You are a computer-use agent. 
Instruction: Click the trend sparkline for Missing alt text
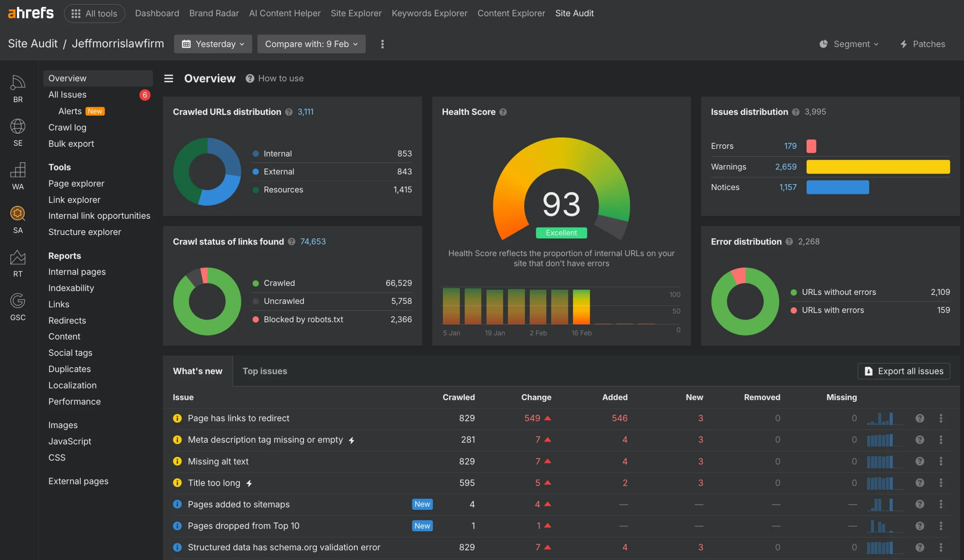point(885,462)
